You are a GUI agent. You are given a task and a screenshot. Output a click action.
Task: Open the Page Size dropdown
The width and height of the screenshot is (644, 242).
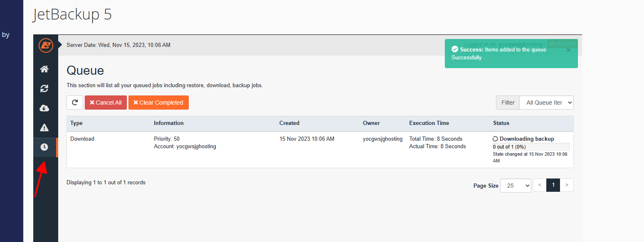(516, 186)
